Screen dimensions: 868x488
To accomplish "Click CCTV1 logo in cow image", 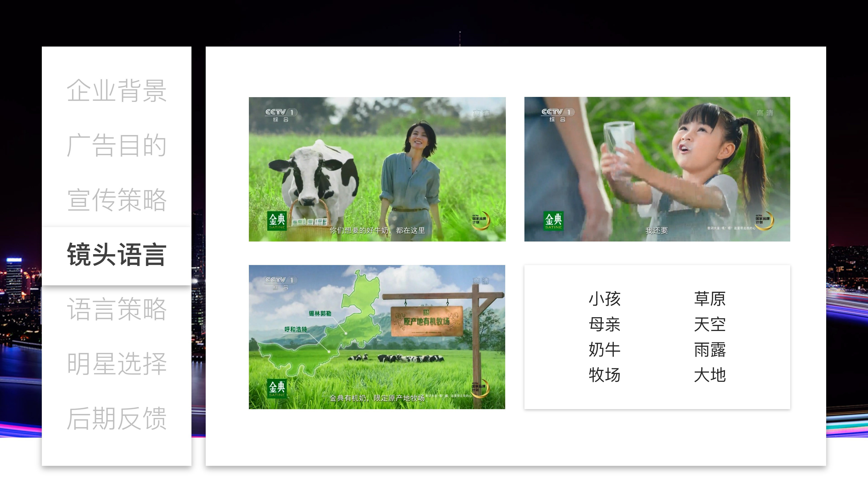I will (281, 115).
